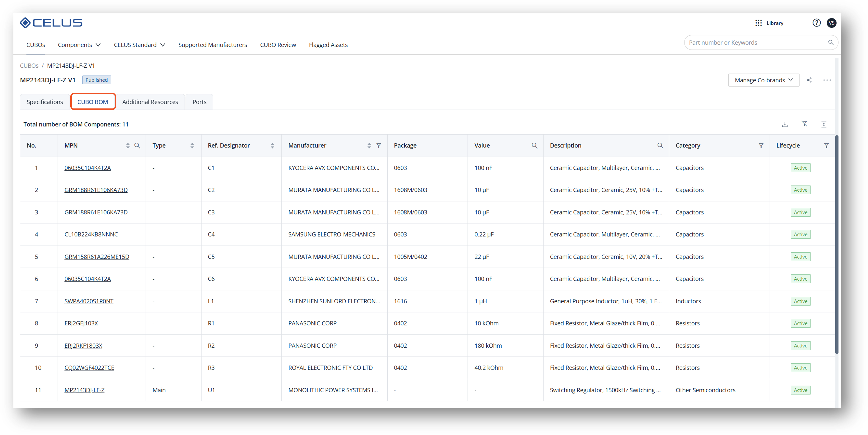Toggle sort on Ref. Designator column
The height and width of the screenshot is (435, 868).
(272, 145)
